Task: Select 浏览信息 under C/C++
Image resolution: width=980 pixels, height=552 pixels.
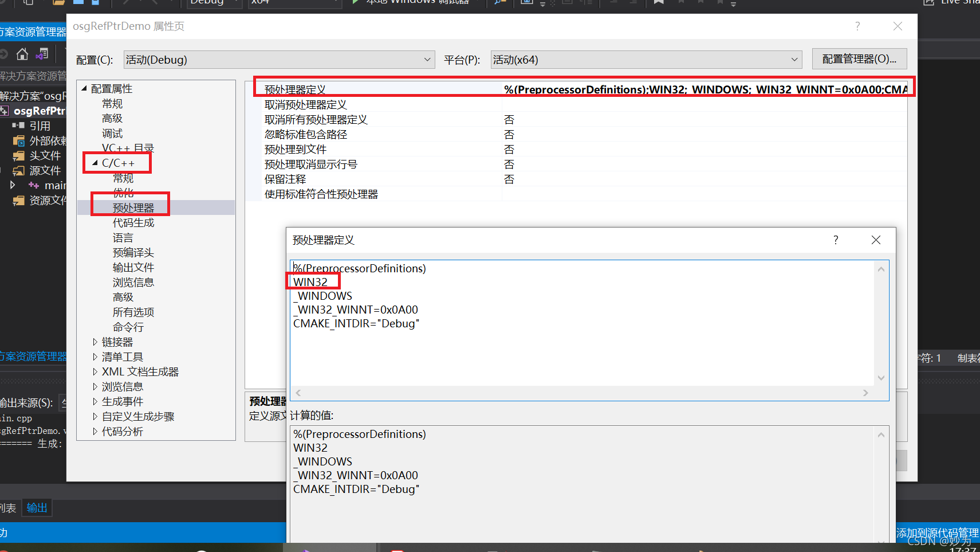Action: pos(133,282)
